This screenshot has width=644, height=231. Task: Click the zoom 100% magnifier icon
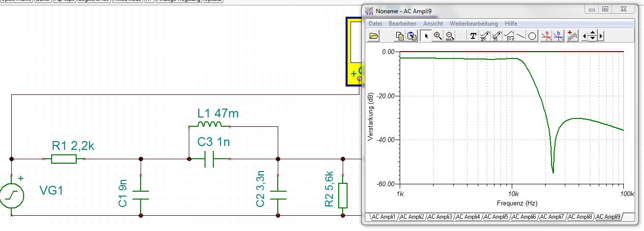pyautogui.click(x=449, y=36)
